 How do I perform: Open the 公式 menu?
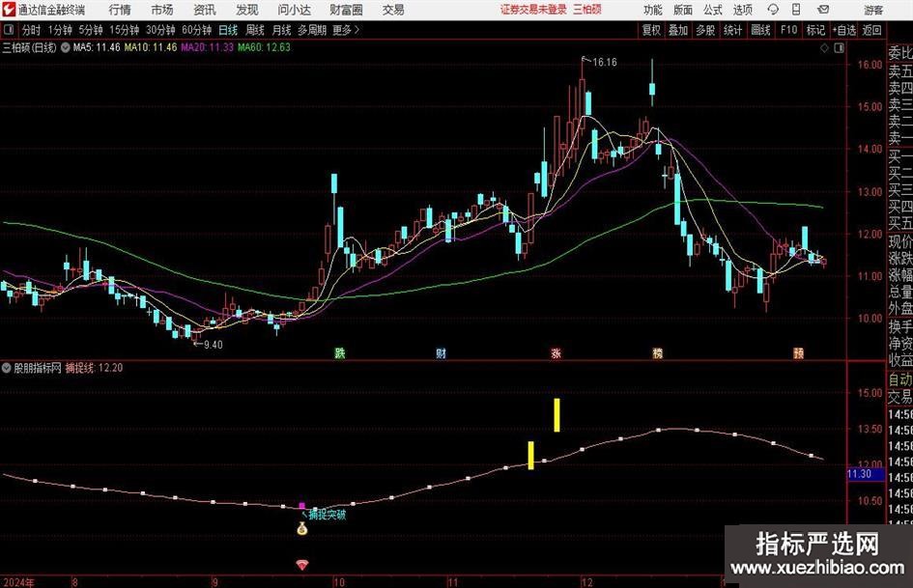click(x=712, y=10)
